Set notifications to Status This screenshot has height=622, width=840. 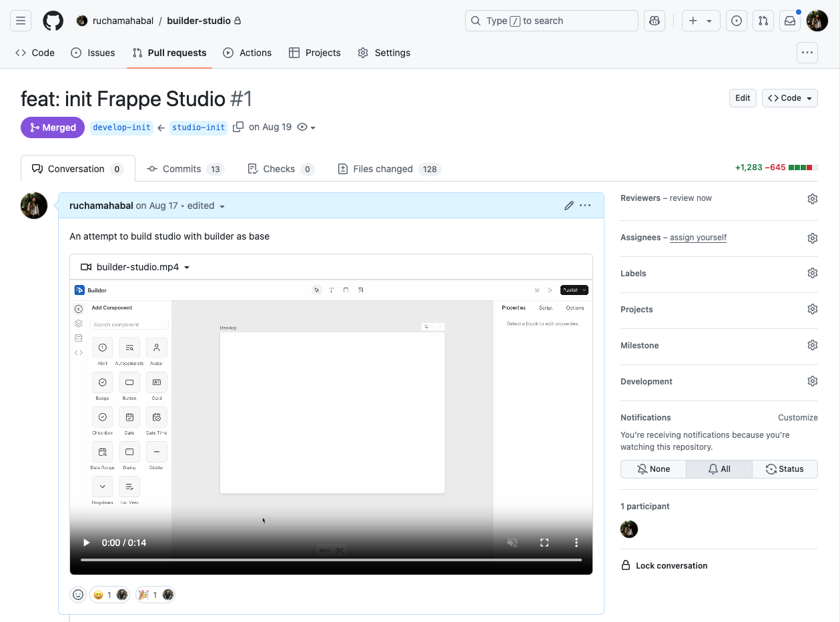[x=785, y=469]
